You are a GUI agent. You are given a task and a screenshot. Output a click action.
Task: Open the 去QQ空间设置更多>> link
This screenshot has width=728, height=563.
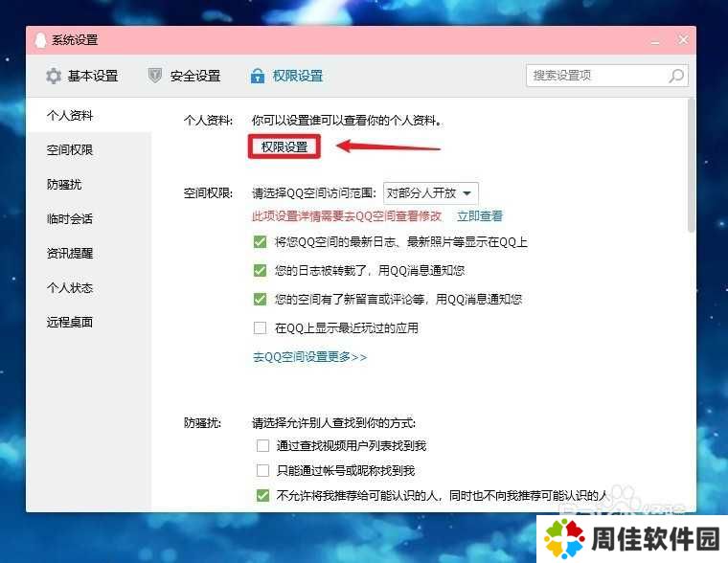pyautogui.click(x=309, y=357)
